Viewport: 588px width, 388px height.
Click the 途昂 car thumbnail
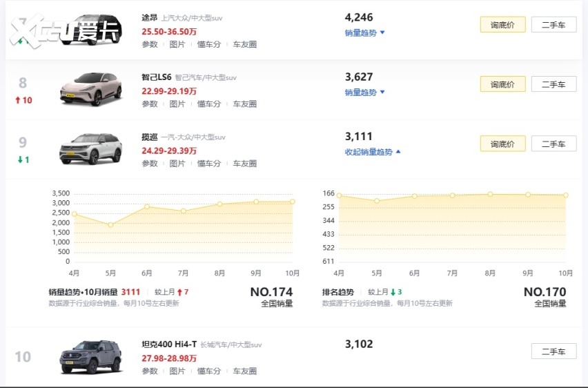coord(95,30)
